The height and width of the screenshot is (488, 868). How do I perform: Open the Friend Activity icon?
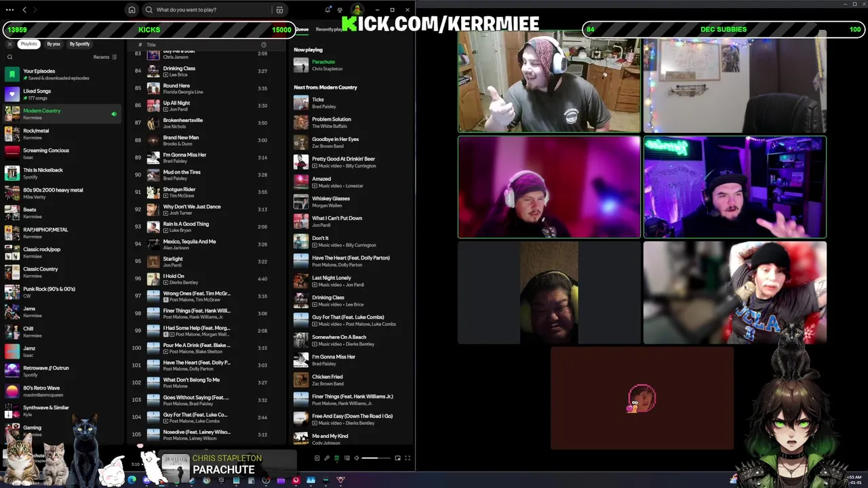(340, 9)
